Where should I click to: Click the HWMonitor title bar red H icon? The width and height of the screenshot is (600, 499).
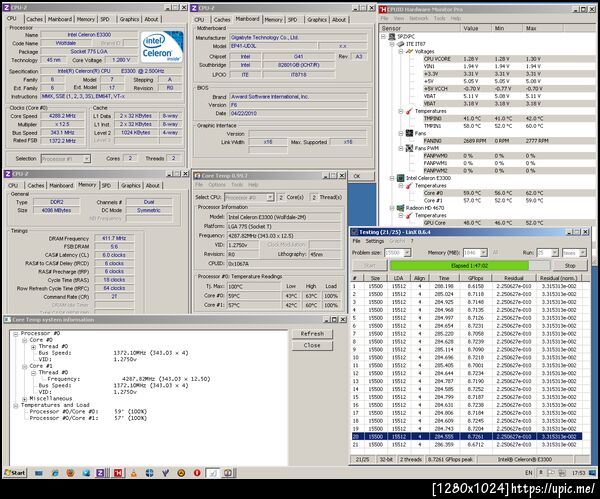383,9
